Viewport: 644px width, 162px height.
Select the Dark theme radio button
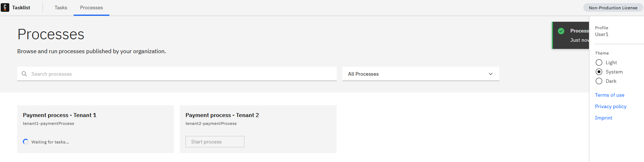[x=599, y=81]
